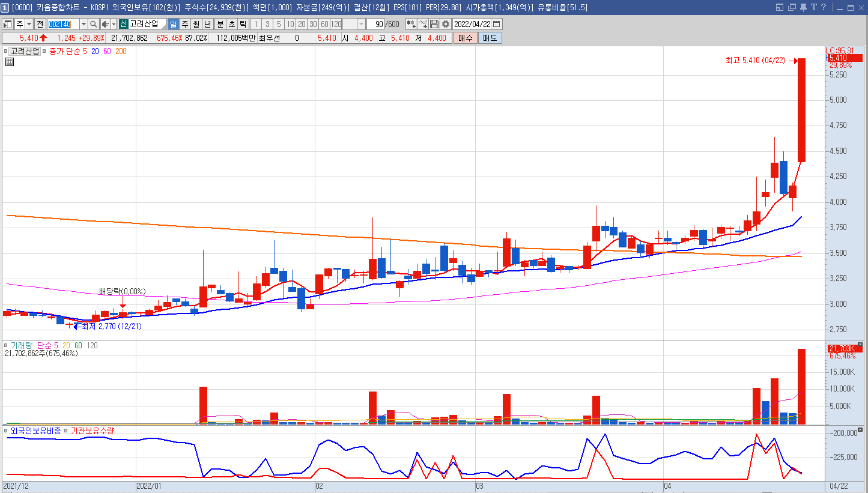Open chart settings gear icon

[x=445, y=24]
